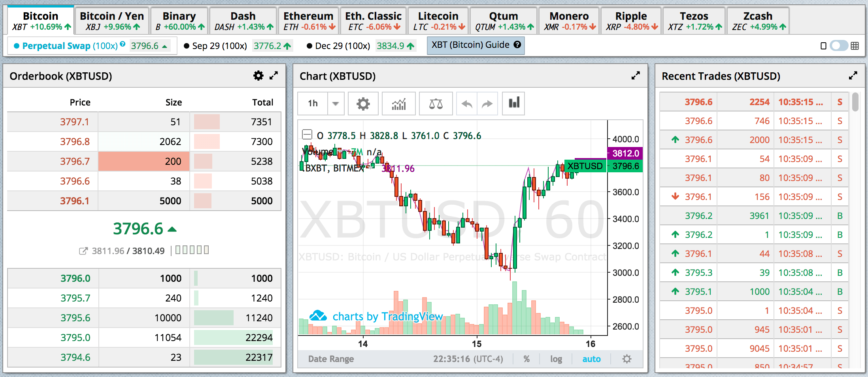This screenshot has height=377, width=868.
Task: Toggle the layout switch at top right
Action: tap(839, 46)
